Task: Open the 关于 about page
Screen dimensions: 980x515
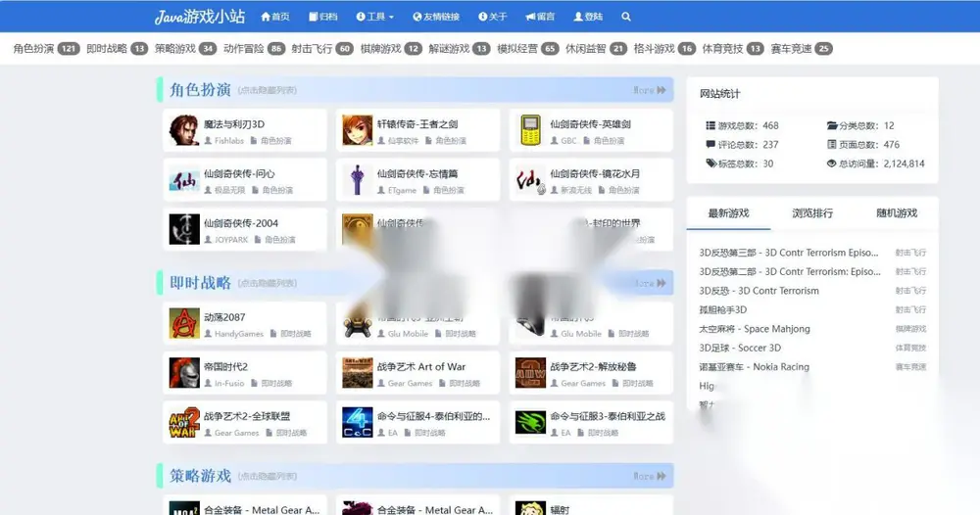Action: 493,17
